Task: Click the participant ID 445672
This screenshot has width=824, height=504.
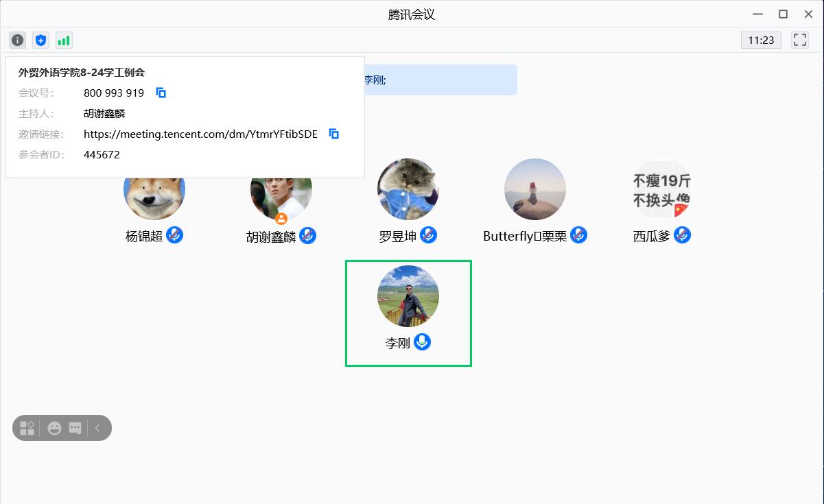Action: 102,155
